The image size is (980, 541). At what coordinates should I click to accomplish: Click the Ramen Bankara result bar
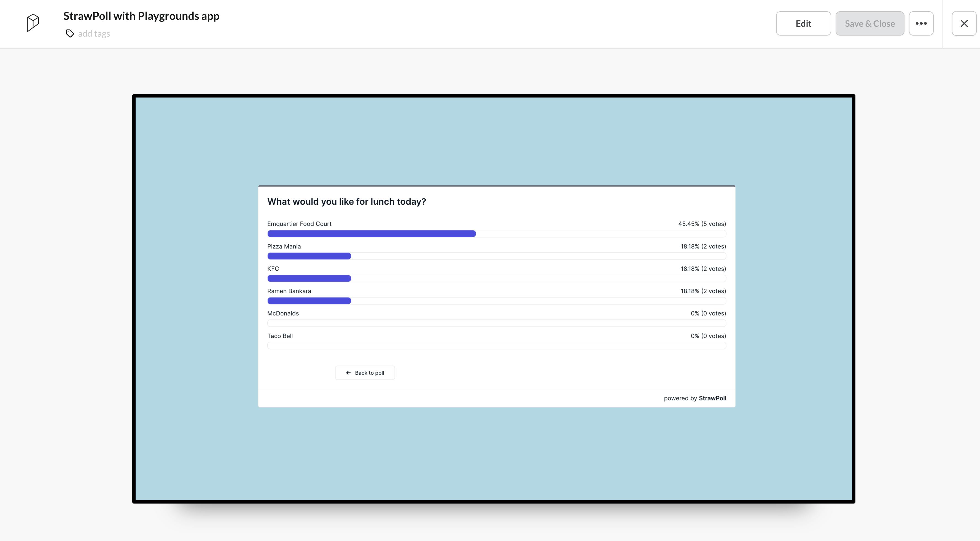tap(309, 301)
